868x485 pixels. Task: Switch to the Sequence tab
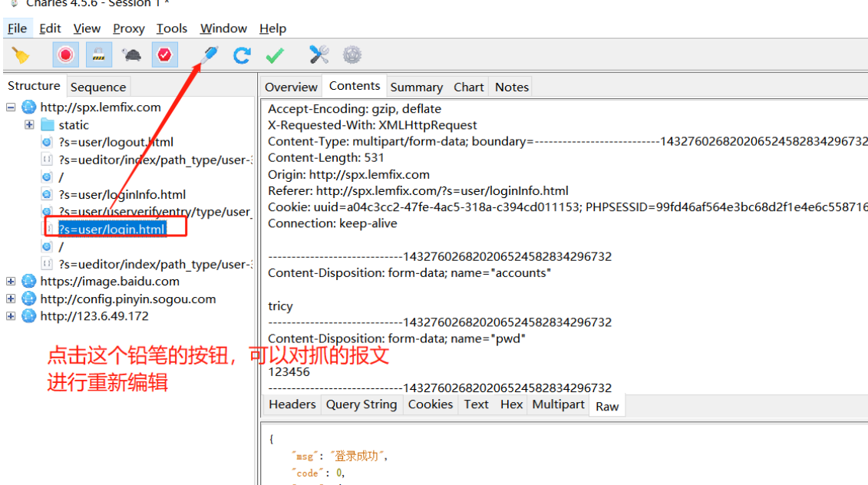[x=98, y=86]
